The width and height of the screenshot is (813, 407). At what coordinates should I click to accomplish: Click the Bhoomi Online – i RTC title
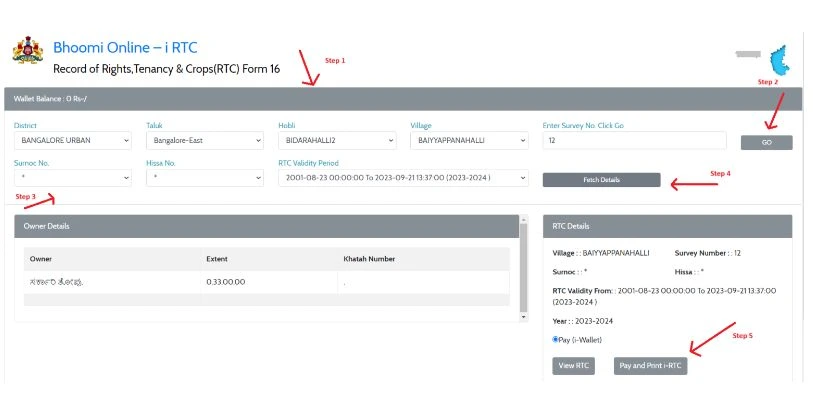(x=124, y=48)
